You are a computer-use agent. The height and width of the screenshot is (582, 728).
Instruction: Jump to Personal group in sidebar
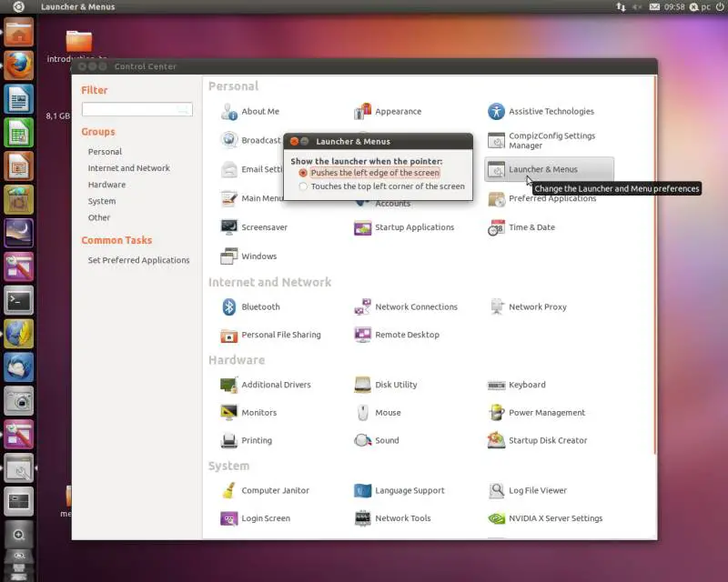pyautogui.click(x=105, y=152)
